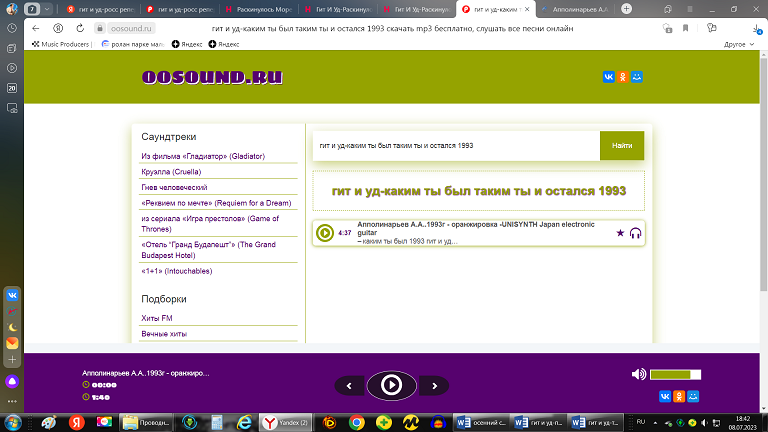
Task: Click the bookmark icon in address bar
Action: [x=685, y=28]
